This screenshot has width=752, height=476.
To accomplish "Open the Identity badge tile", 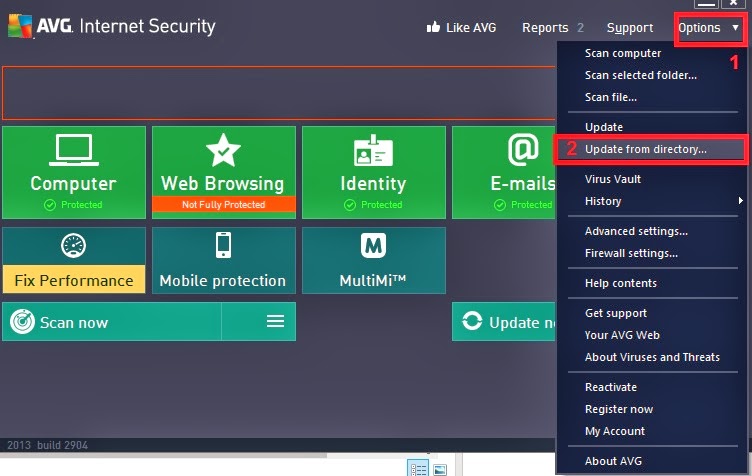I will [x=374, y=173].
